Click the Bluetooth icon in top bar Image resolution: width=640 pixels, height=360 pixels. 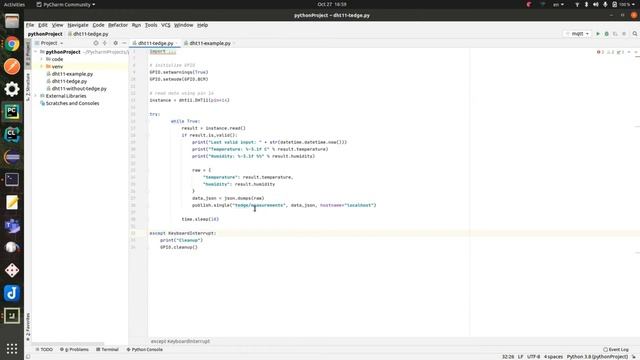pyautogui.click(x=586, y=4)
